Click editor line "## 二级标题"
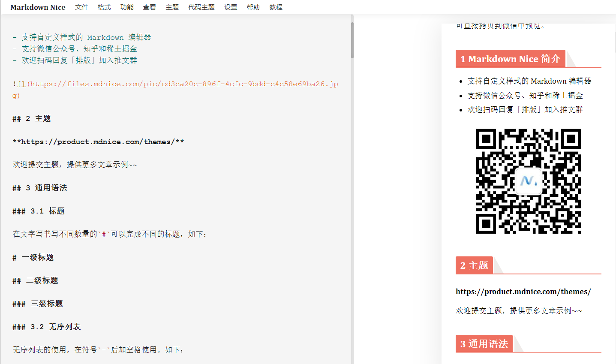616x364 pixels. click(35, 281)
